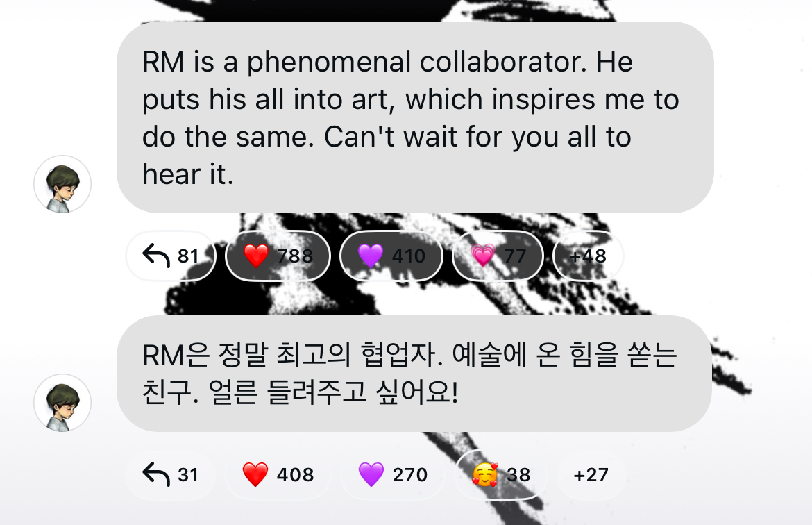The image size is (812, 525).
Task: Open the profile avatar beside the Korean message
Action: (x=62, y=403)
